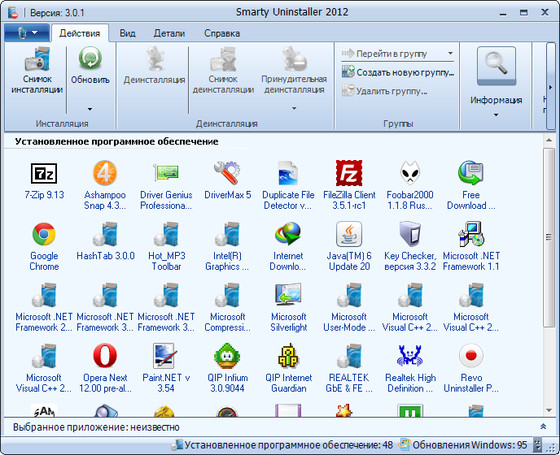
Task: Select the Driver Genius Professional icon
Action: pyautogui.click(x=166, y=173)
